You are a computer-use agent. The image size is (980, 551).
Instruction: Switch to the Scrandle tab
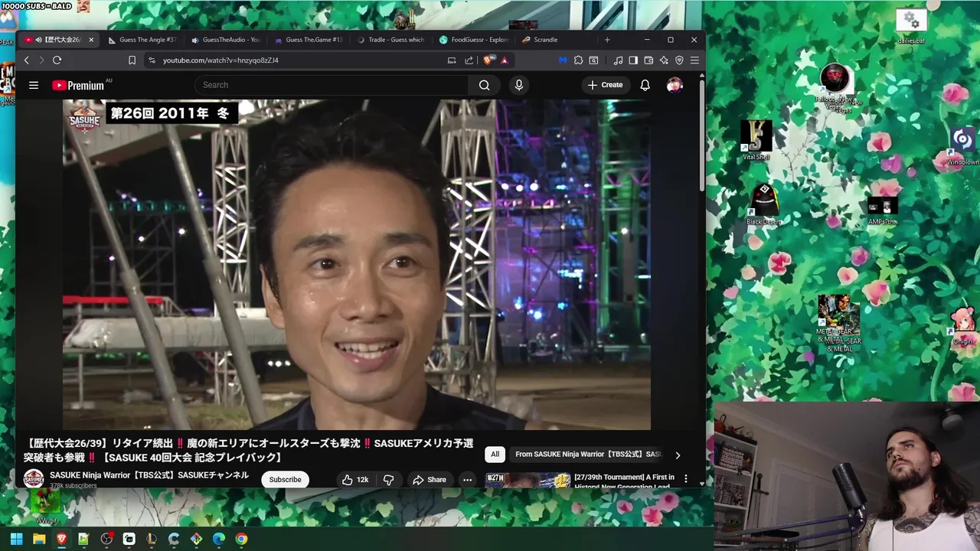tap(557, 40)
